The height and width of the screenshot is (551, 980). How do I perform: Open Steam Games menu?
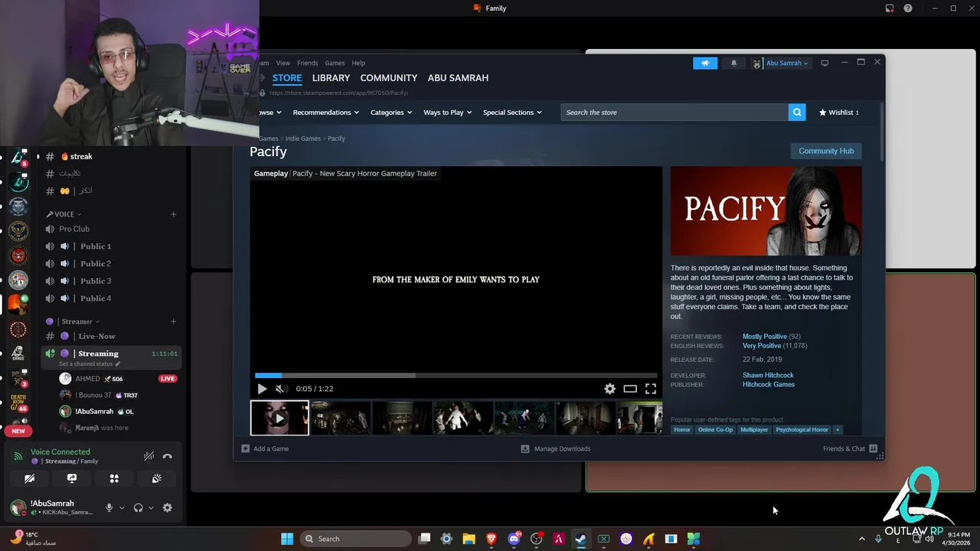(x=335, y=63)
